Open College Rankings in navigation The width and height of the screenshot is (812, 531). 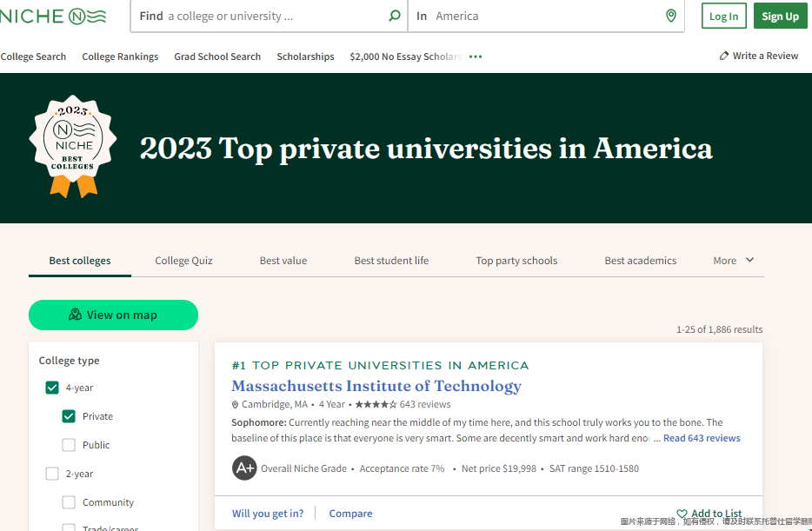[120, 56]
